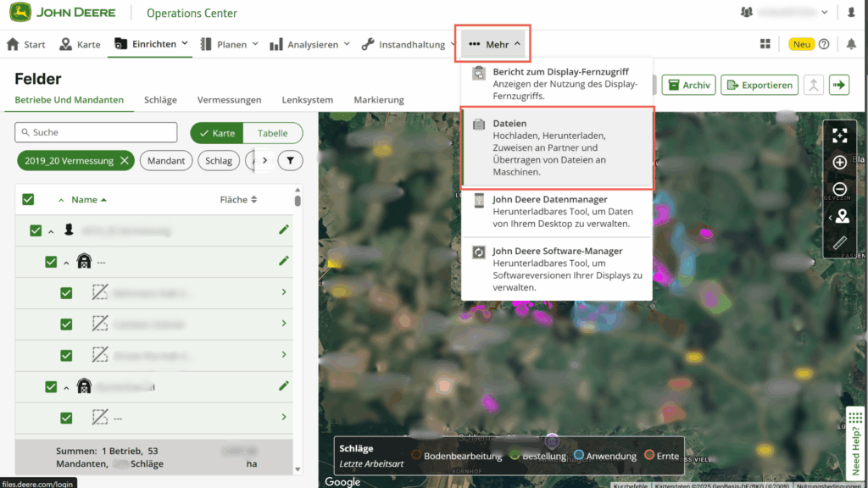Click the help question mark icon

(x=824, y=45)
